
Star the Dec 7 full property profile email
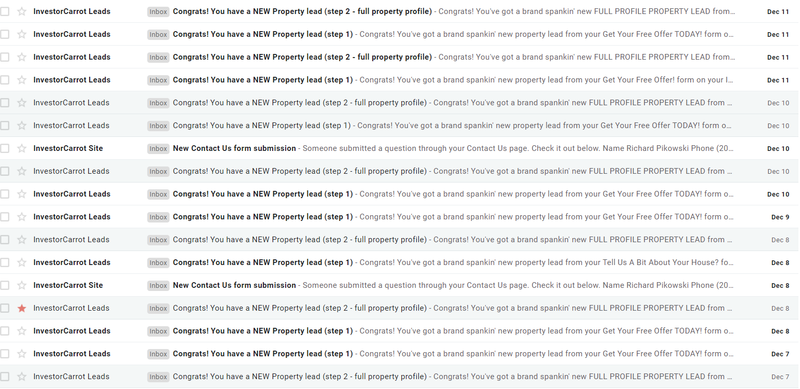click(21, 377)
